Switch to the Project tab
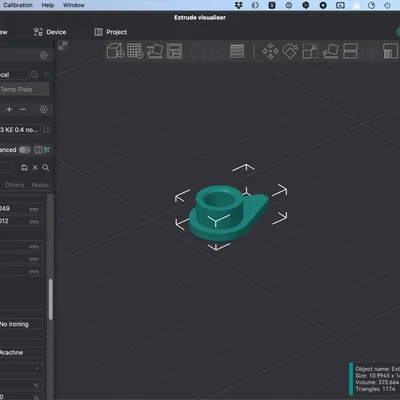 [x=110, y=32]
